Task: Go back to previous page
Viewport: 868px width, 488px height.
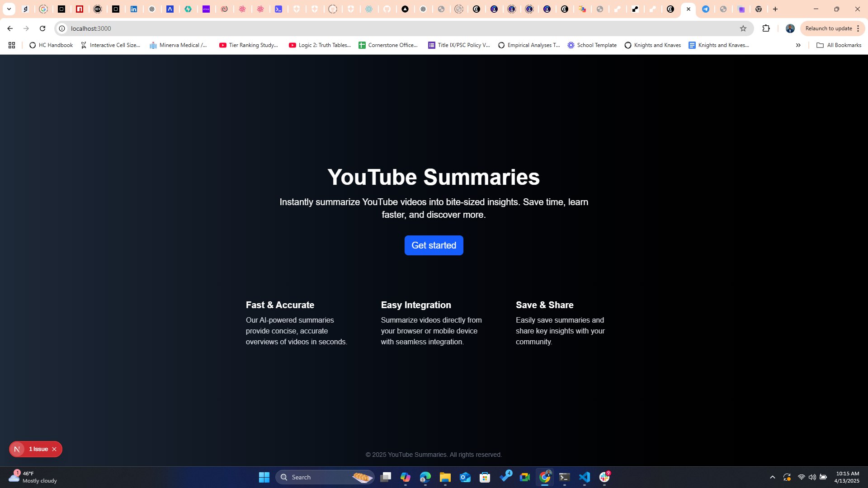Action: [x=10, y=28]
